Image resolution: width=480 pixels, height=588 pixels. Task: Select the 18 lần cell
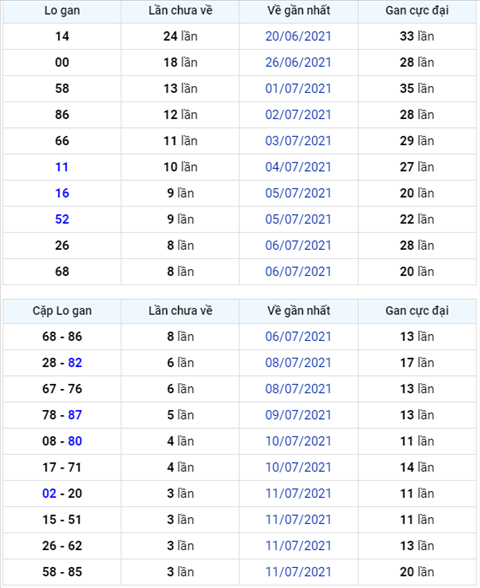[180, 63]
